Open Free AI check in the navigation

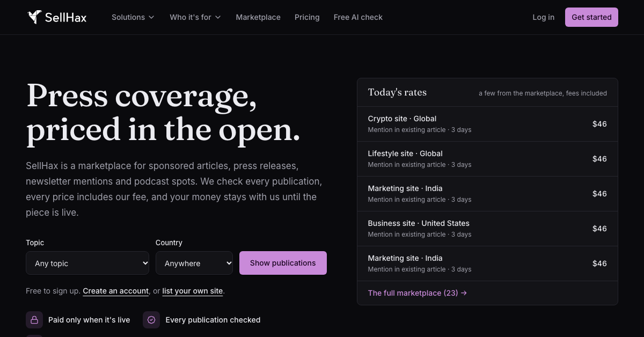tap(358, 17)
